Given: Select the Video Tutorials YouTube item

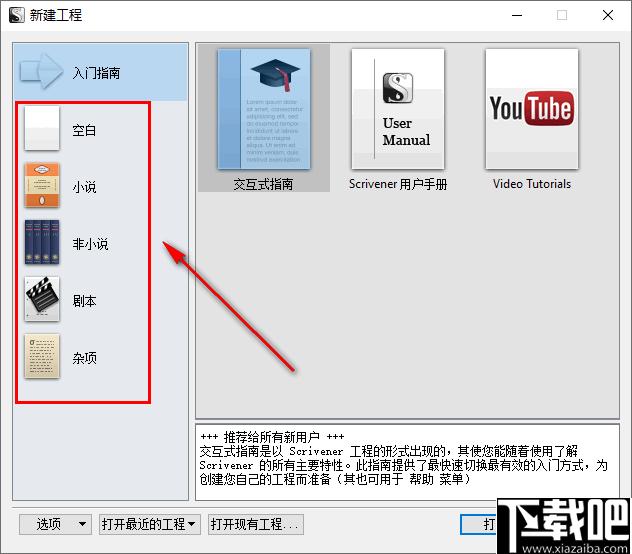Looking at the screenshot, I should tap(532, 118).
